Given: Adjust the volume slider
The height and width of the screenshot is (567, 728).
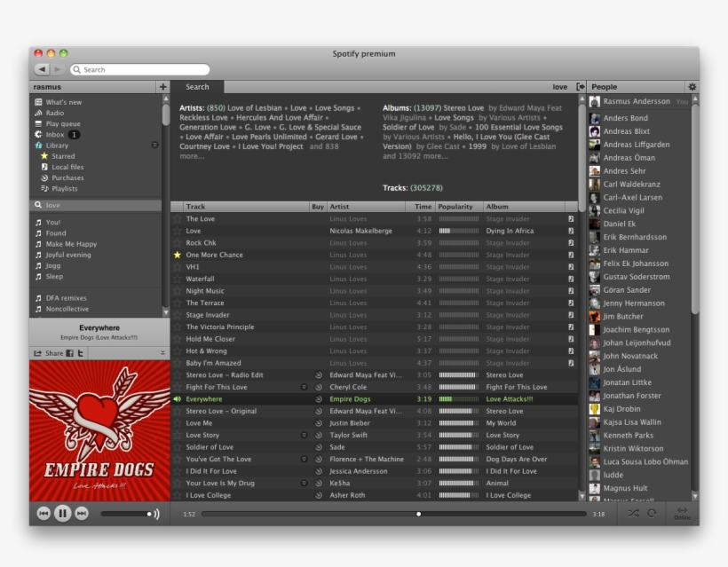Looking at the screenshot, I should click(126, 514).
